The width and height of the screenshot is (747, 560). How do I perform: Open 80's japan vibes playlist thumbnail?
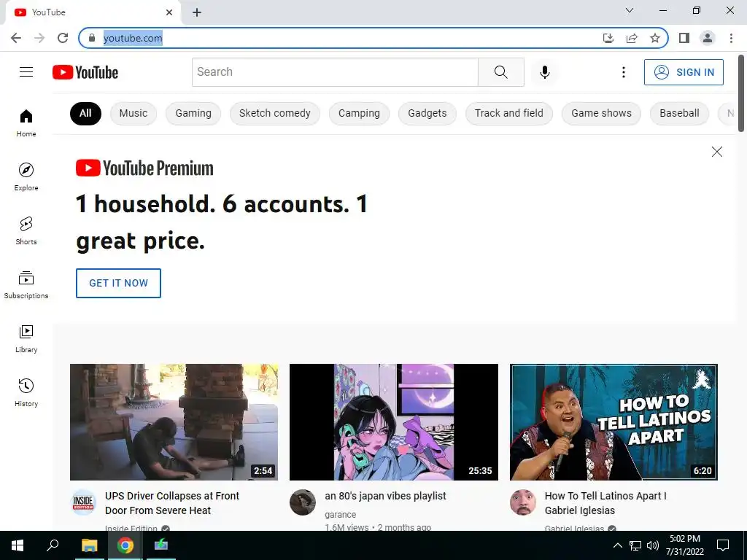pyautogui.click(x=393, y=422)
